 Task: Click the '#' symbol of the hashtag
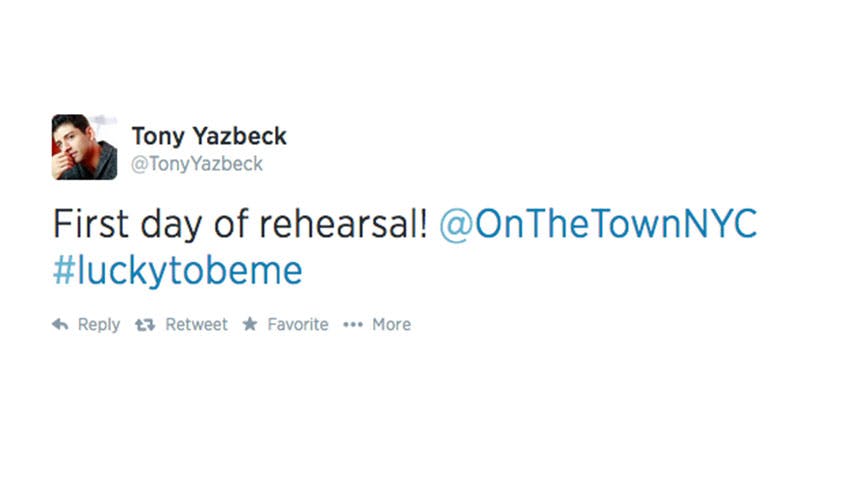pos(63,271)
